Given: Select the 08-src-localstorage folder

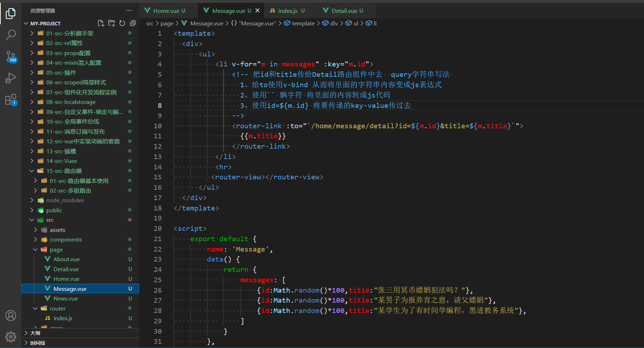Looking at the screenshot, I should [x=80, y=102].
